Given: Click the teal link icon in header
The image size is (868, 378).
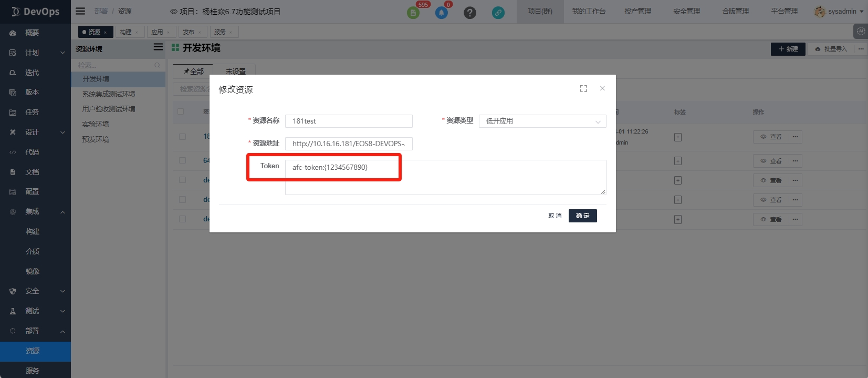Looking at the screenshot, I should [x=498, y=13].
